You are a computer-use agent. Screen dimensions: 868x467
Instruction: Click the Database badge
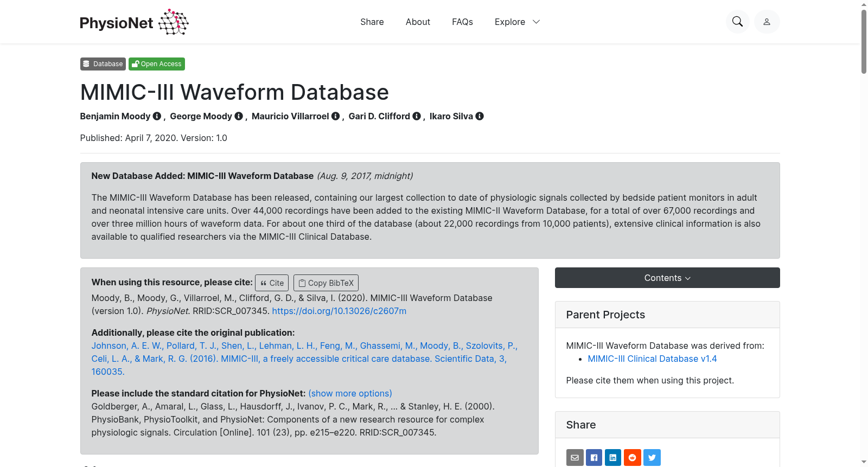[103, 64]
